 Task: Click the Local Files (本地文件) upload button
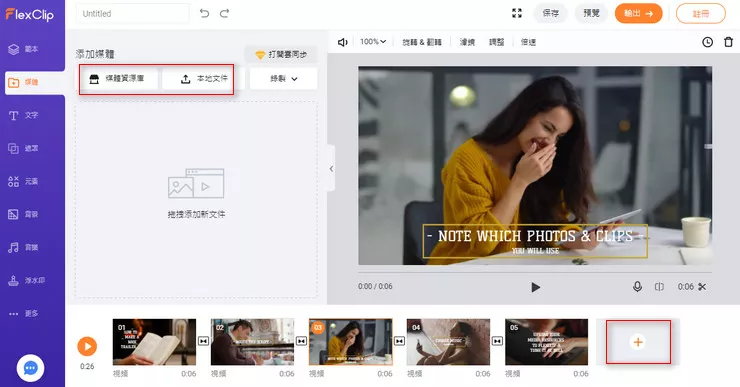point(204,79)
